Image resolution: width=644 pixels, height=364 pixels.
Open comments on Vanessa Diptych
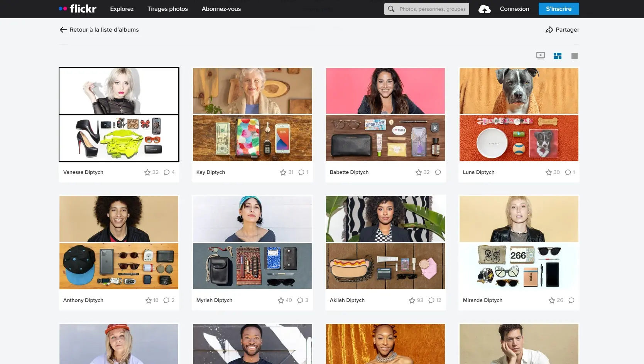(167, 172)
